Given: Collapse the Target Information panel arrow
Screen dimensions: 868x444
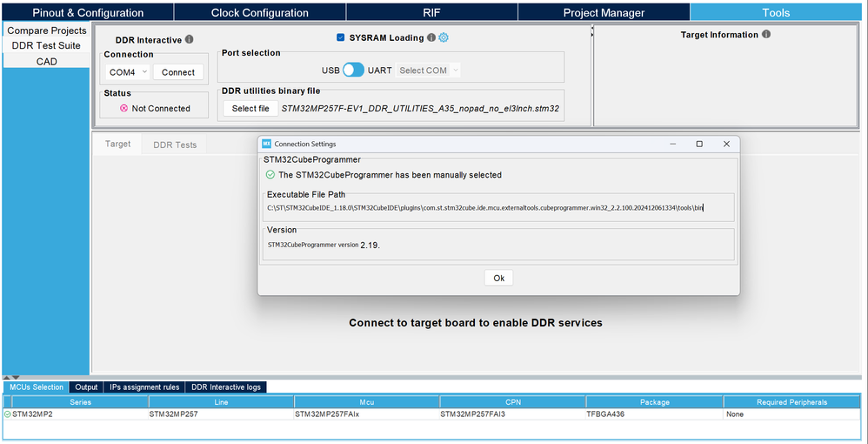Looking at the screenshot, I should tap(592, 34).
